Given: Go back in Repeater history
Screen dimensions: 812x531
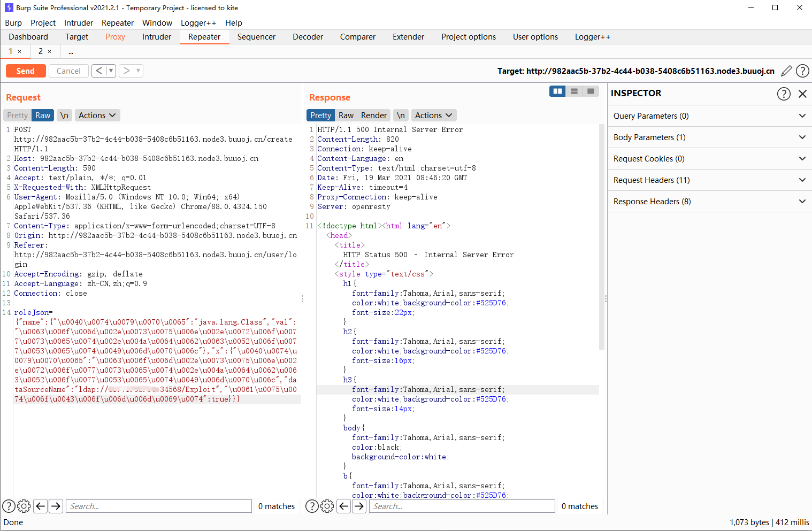Looking at the screenshot, I should [99, 71].
